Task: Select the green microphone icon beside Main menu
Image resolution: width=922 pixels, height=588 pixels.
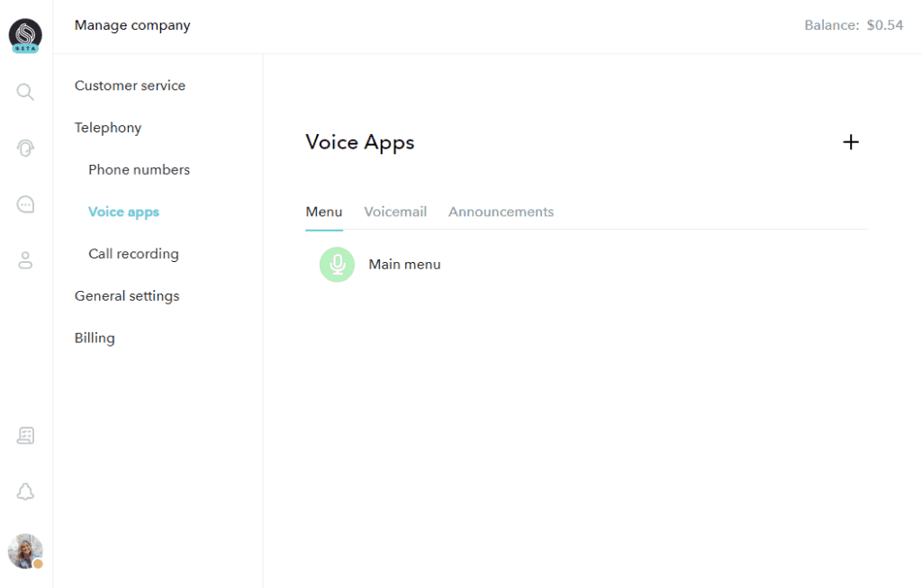Action: [337, 264]
